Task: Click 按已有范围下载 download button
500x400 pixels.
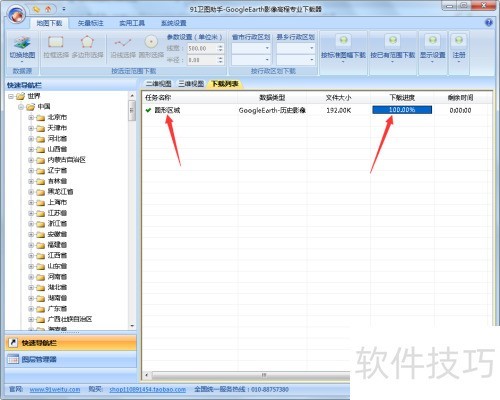Action: [393, 48]
